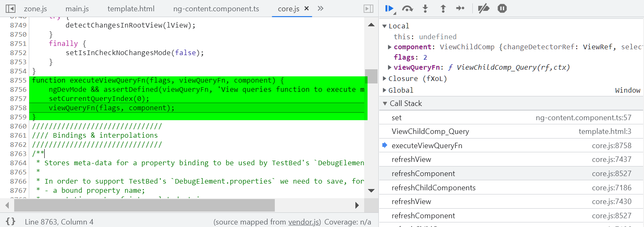Click the 'Coverage: n/a' status text
Screen dimensions: 644x227
click(x=347, y=222)
